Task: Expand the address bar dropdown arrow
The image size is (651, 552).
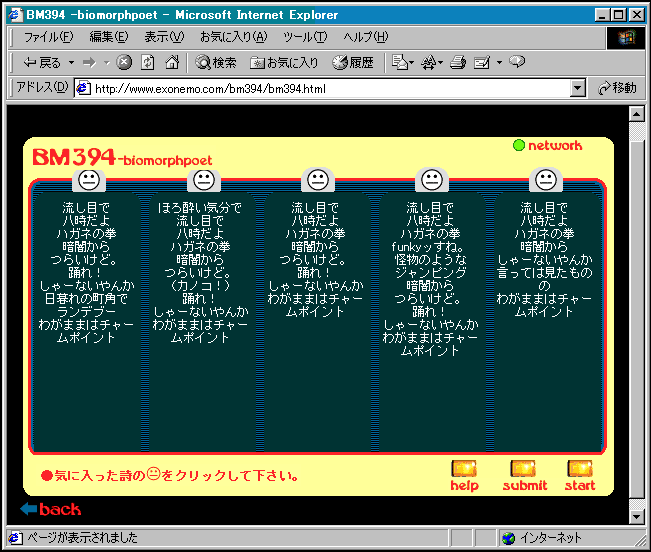Action: [577, 88]
